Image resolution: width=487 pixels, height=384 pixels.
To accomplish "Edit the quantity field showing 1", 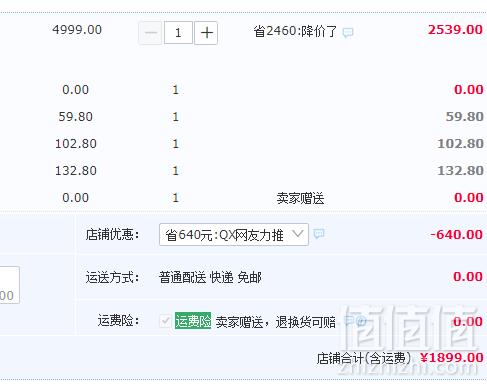I will tap(178, 33).
